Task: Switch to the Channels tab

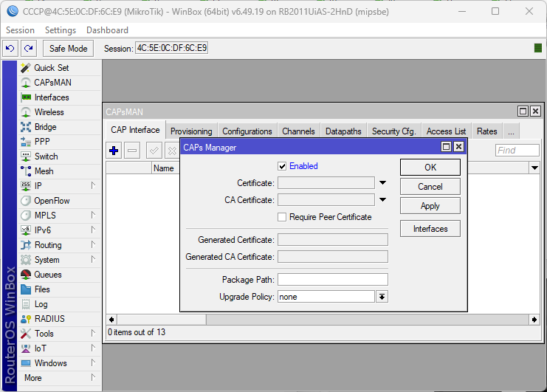Action: [298, 131]
